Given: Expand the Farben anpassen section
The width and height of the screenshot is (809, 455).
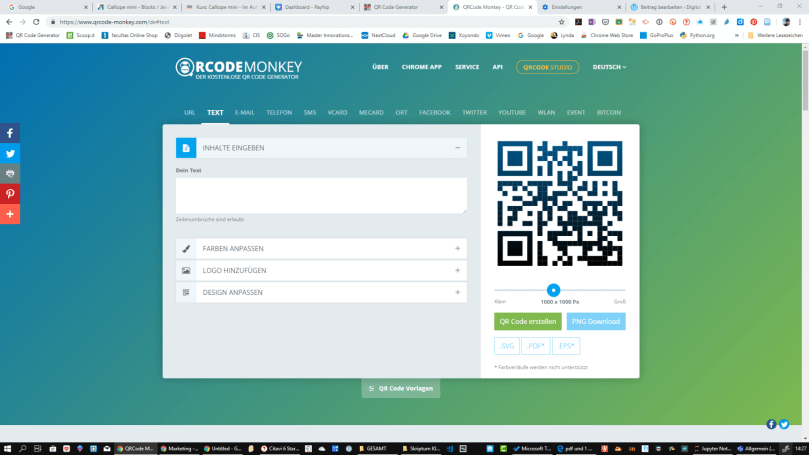Looking at the screenshot, I should point(458,248).
